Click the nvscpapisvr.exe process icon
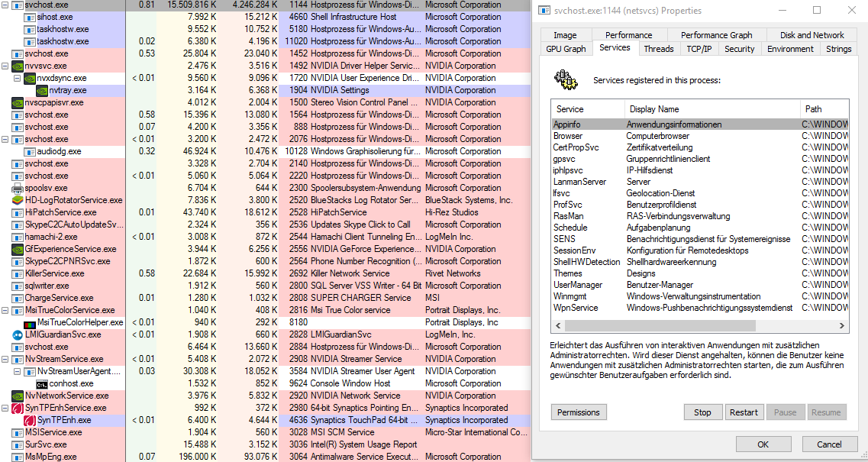 [x=17, y=102]
